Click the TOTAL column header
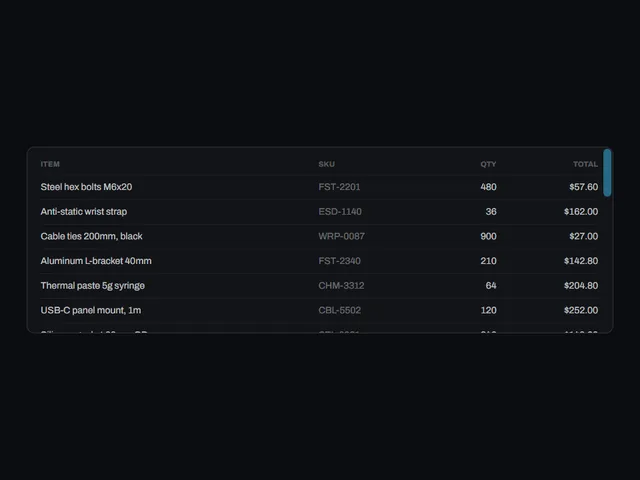 pyautogui.click(x=585, y=164)
